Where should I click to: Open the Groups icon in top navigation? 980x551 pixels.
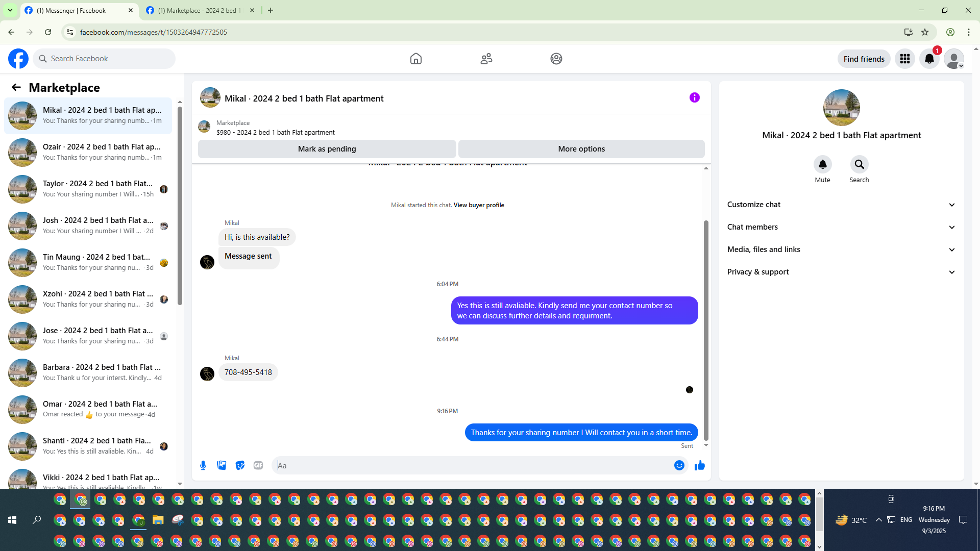point(556,59)
